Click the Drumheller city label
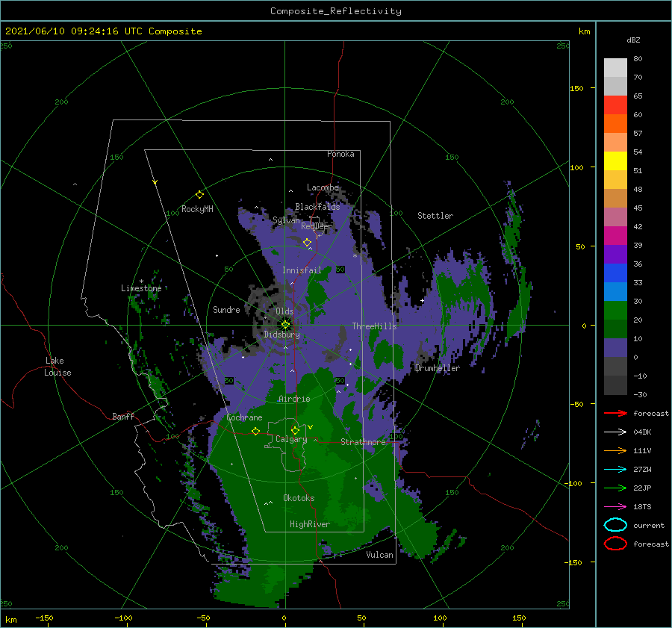672x628 pixels. (438, 368)
